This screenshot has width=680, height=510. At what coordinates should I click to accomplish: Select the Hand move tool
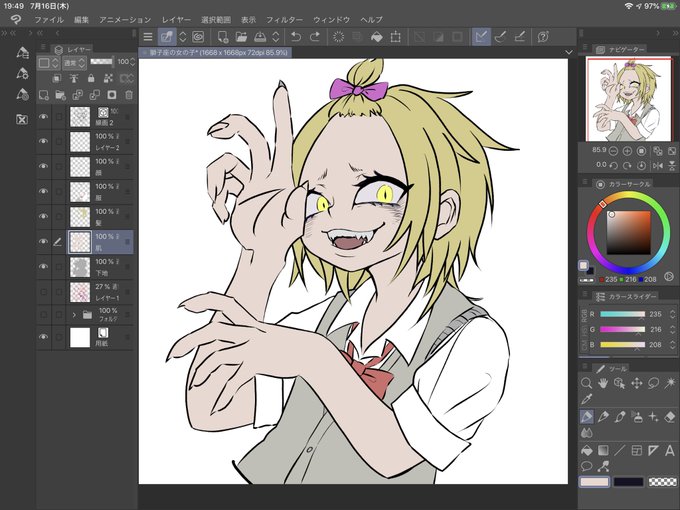pyautogui.click(x=603, y=383)
